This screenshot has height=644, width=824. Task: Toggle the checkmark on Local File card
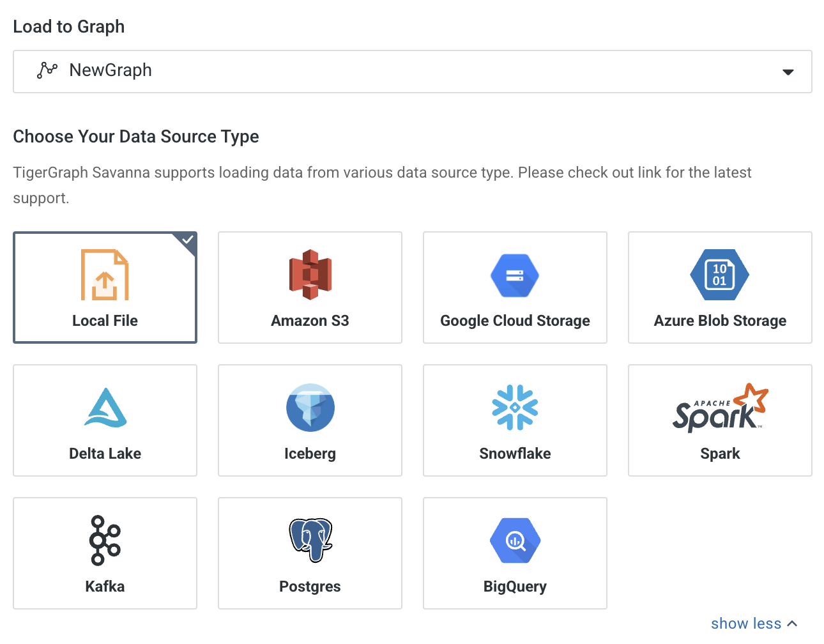pyautogui.click(x=188, y=240)
